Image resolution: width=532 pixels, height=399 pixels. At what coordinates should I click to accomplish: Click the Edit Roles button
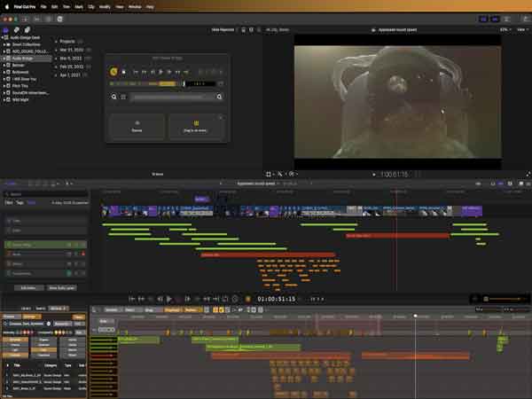pos(28,287)
